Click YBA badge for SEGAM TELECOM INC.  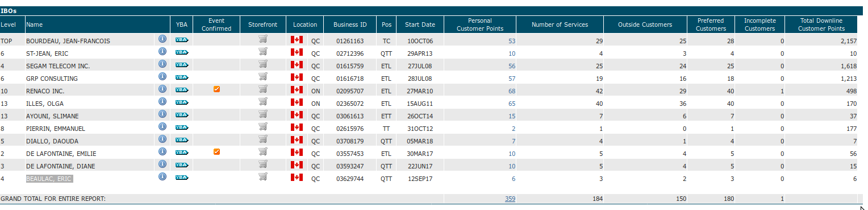pyautogui.click(x=182, y=65)
